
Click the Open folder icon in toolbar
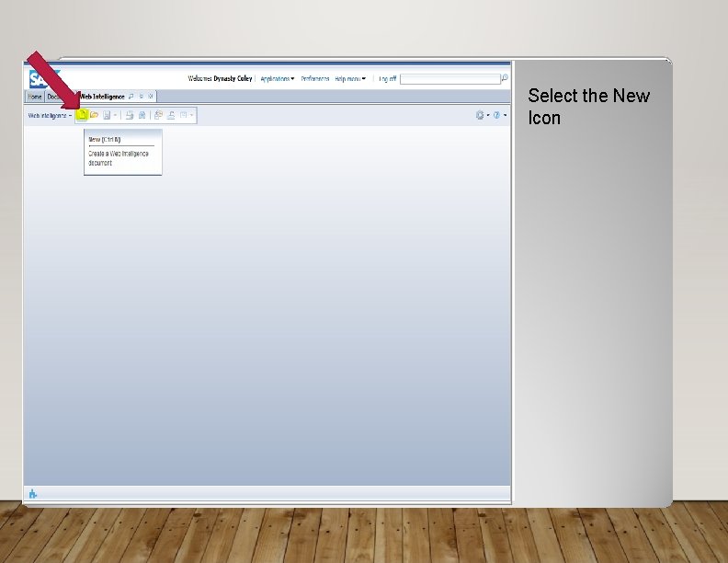click(94, 115)
